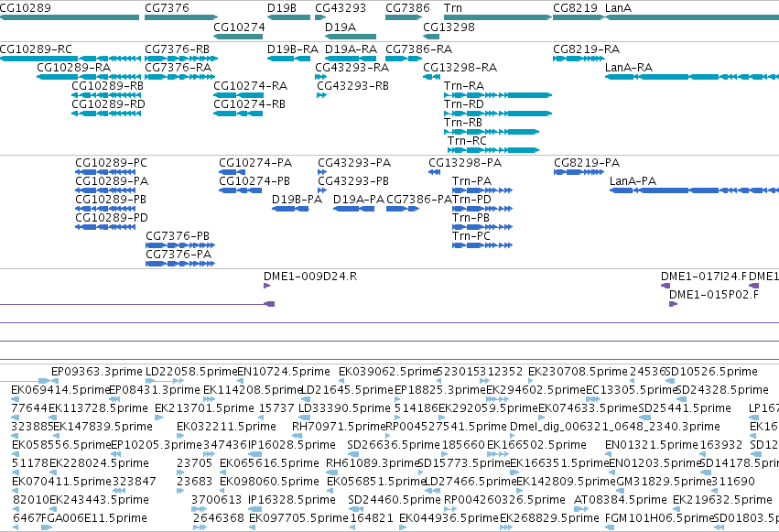This screenshot has height=532, width=779.
Task: Select protein CG8219-PA
Action: click(x=587, y=163)
